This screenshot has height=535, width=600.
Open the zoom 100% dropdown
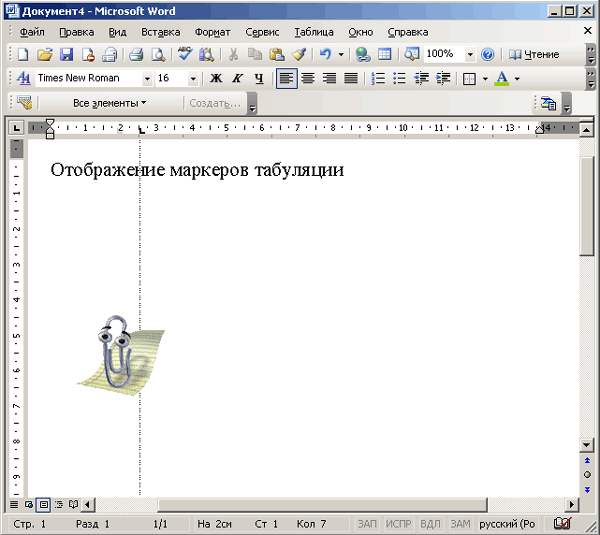point(470,54)
